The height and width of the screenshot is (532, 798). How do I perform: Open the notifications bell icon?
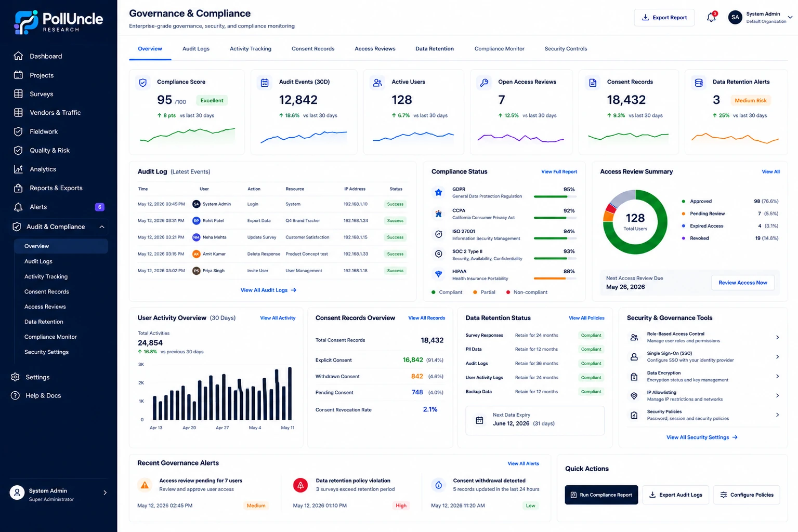pos(711,17)
